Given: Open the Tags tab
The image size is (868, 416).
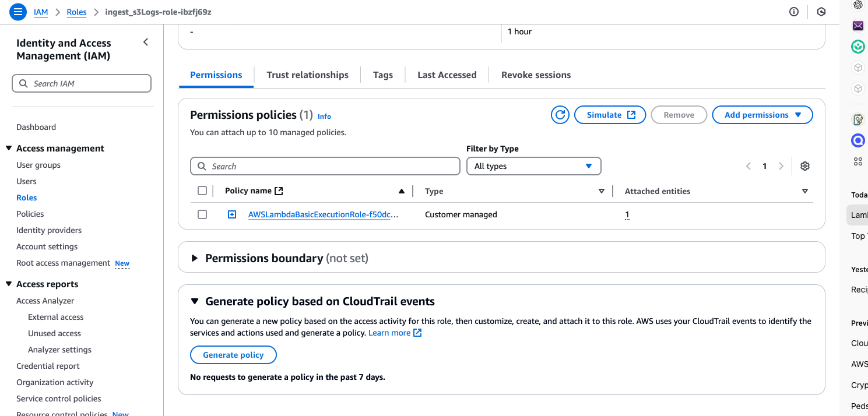Looking at the screenshot, I should click(x=383, y=75).
